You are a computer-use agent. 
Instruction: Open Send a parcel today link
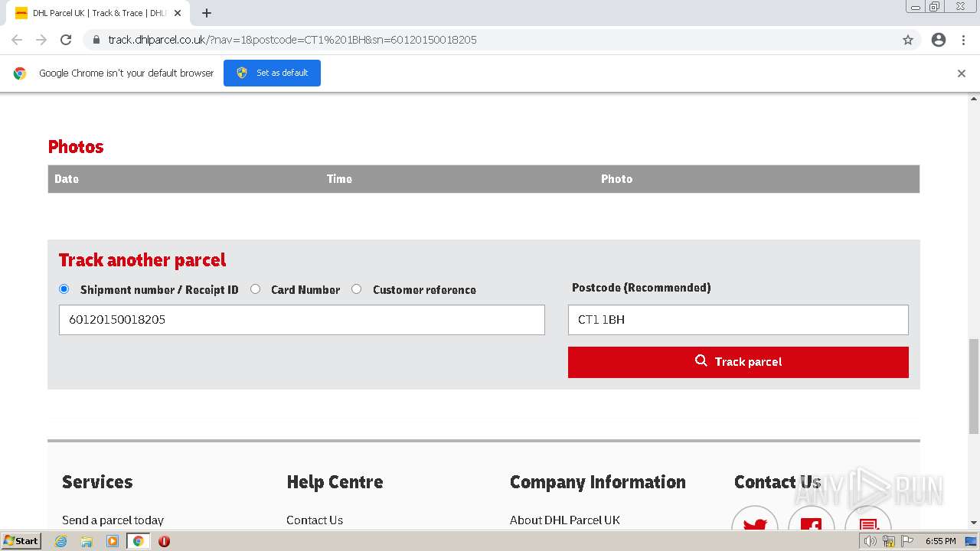click(113, 520)
